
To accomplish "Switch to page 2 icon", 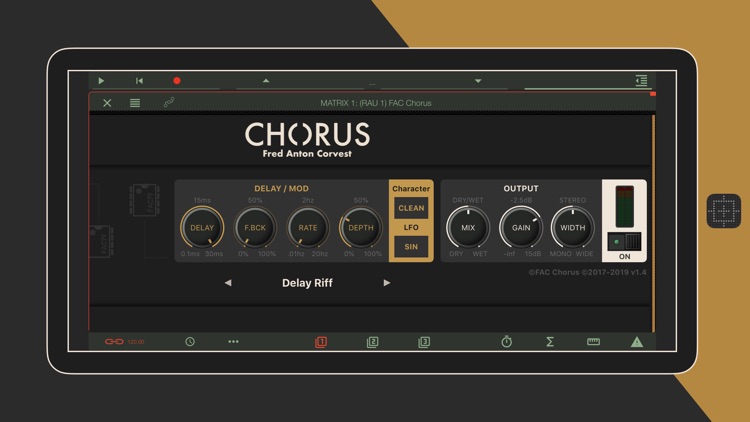I will (372, 342).
